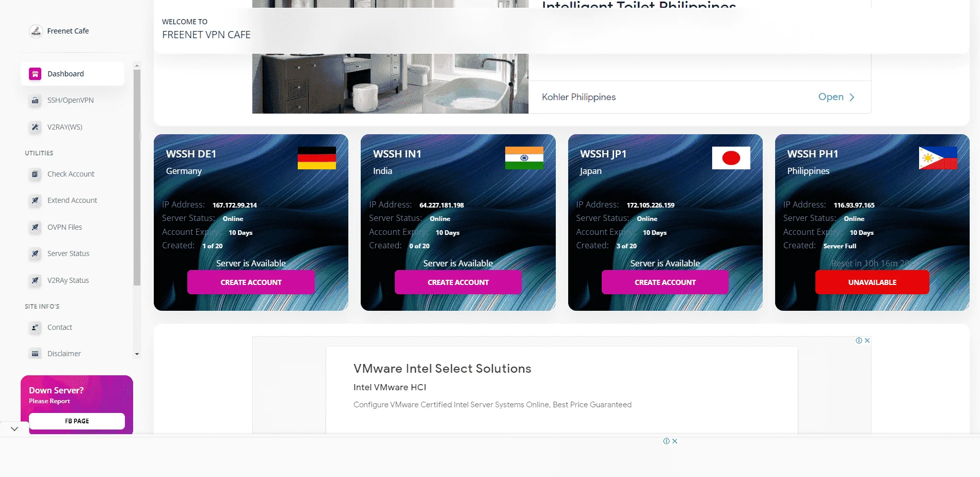The image size is (980, 477).
Task: Click the WSSH PH1 card title
Action: coord(813,154)
